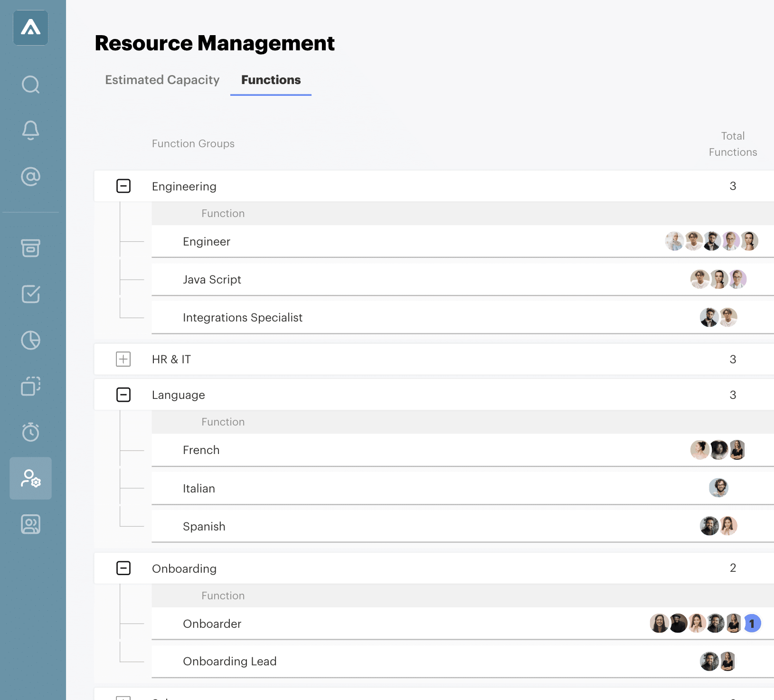Open the Integrations Specialist function row
774x700 pixels.
click(x=243, y=318)
